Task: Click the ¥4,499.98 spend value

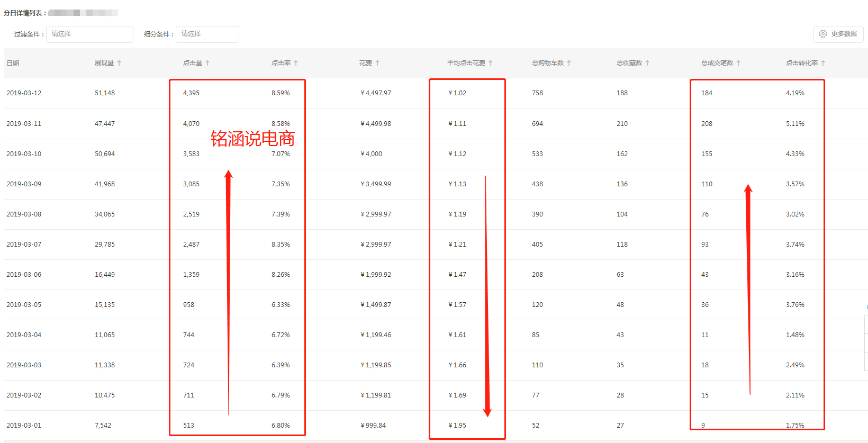Action: point(376,124)
